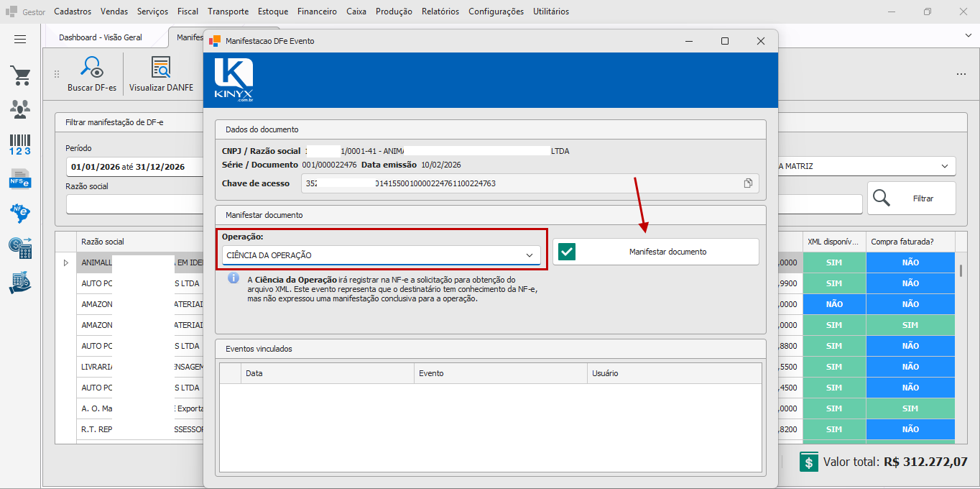Viewport: 980px width, 489px height.
Task: Open the Fiscal menu
Action: (188, 12)
